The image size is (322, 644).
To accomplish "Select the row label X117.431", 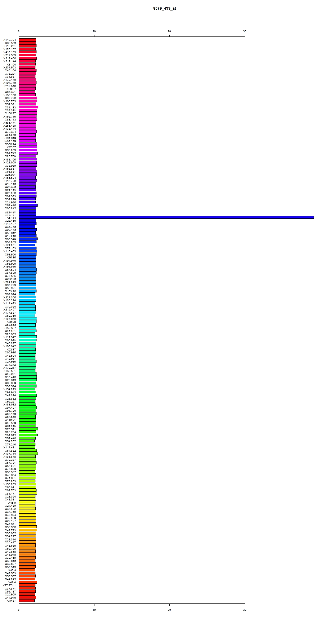I will point(10,447).
